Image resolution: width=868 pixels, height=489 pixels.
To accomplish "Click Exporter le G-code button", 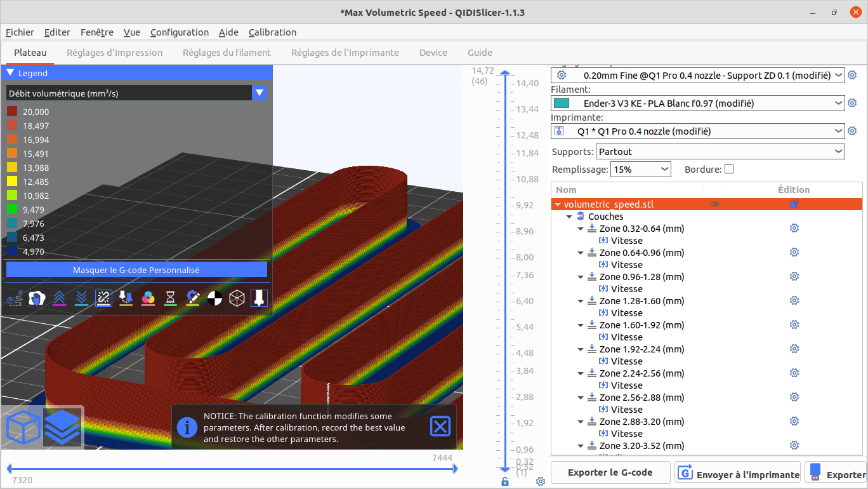I will point(610,472).
